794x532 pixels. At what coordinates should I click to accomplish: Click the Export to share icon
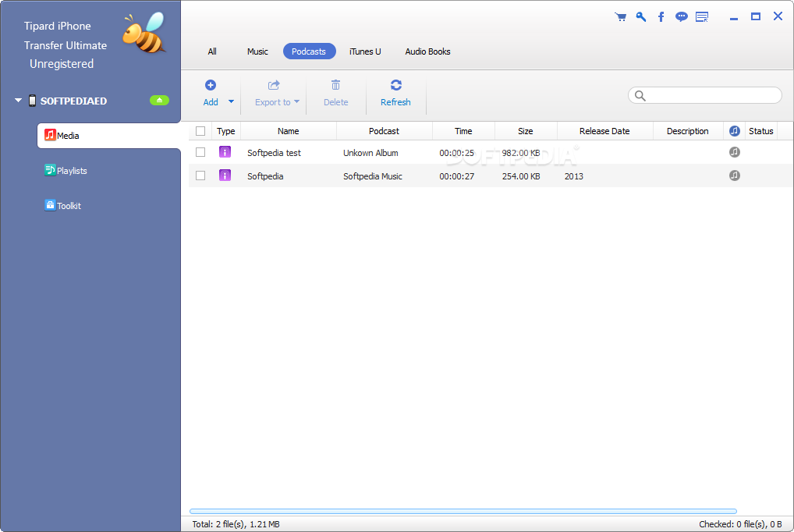274,85
